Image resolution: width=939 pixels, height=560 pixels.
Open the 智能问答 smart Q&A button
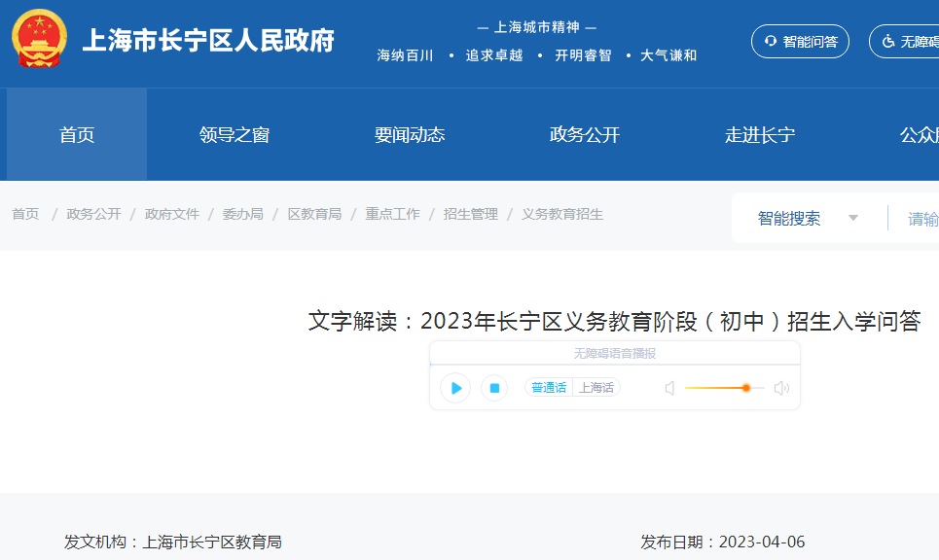point(800,41)
